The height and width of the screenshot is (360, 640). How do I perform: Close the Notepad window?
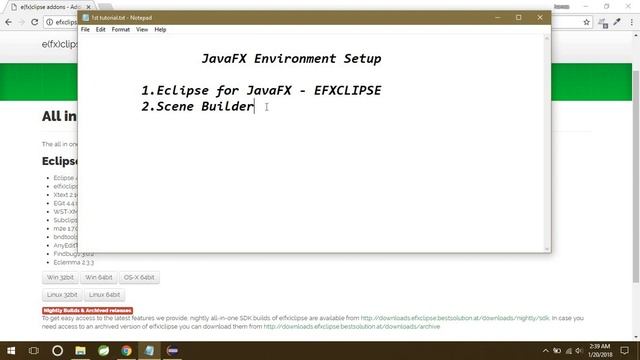point(540,18)
